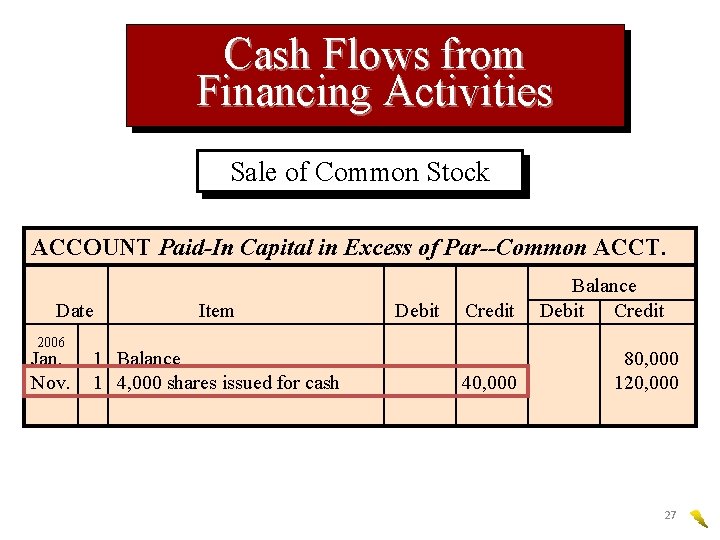Click the Item column header
Viewport: 720px width, 540px height.
click(216, 311)
